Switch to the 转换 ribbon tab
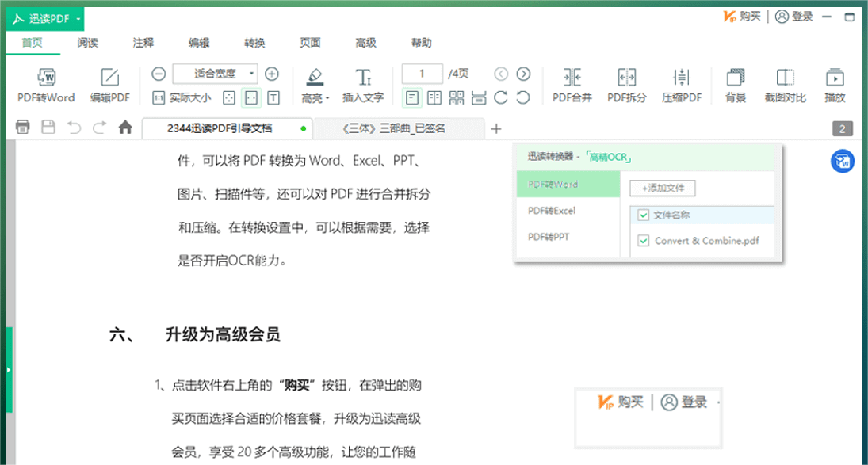Screen dimensions: 868x465 pyautogui.click(x=254, y=43)
